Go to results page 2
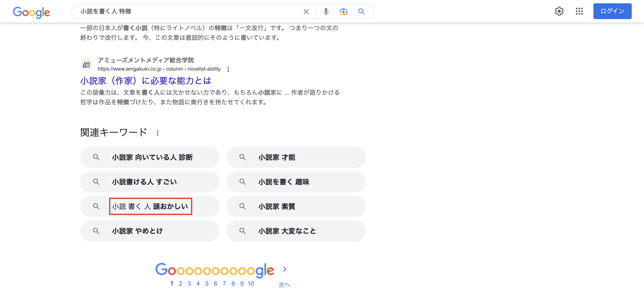The height and width of the screenshot is (308, 644). 180,283
